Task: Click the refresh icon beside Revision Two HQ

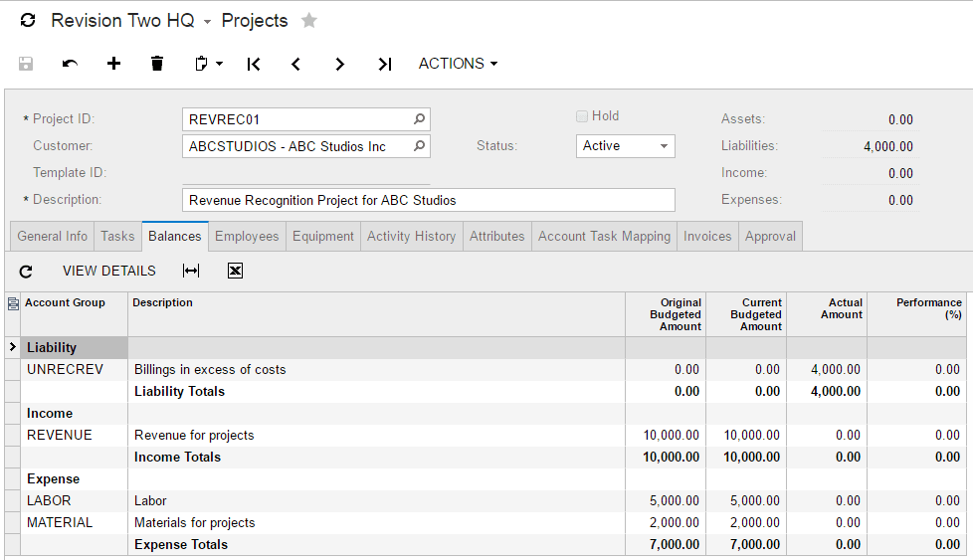Action: tap(28, 21)
